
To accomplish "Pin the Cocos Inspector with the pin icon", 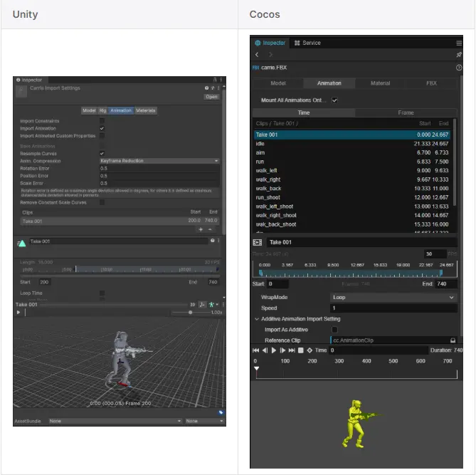I will coord(459,55).
